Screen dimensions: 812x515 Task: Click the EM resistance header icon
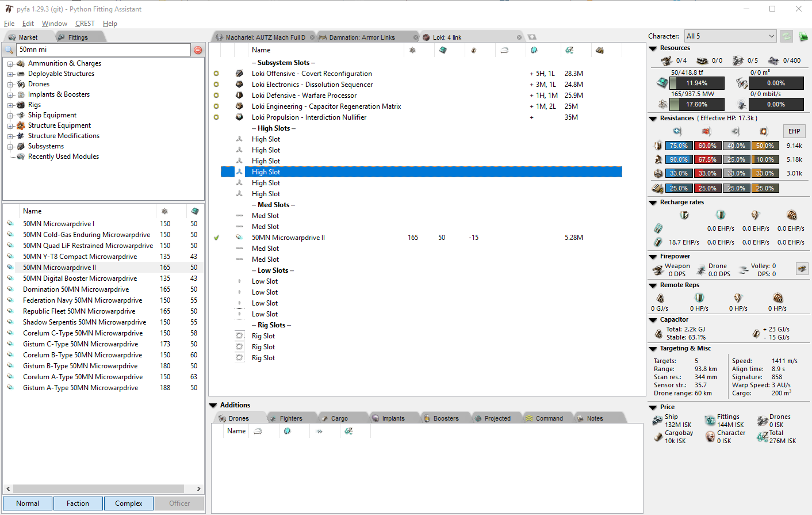678,131
